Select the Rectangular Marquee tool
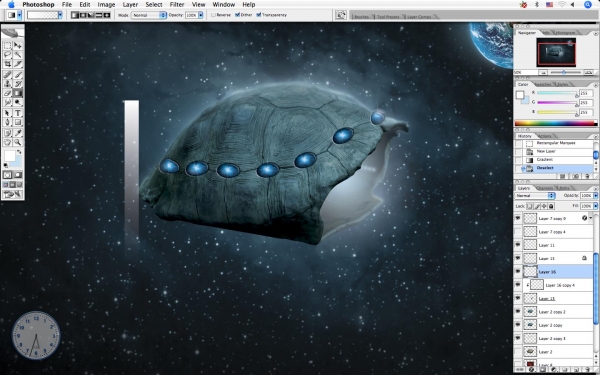600x375 pixels. click(x=7, y=46)
